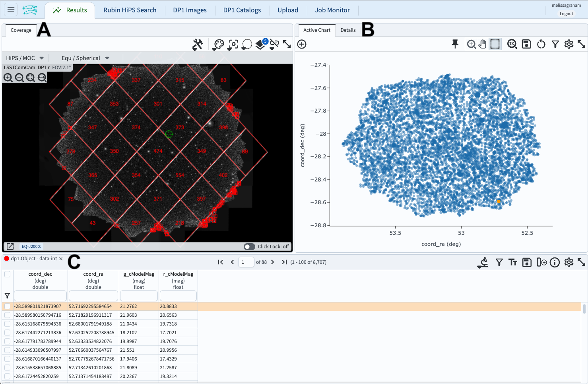This screenshot has width=588, height=384.
Task: Edit the table page number field
Action: click(x=246, y=262)
